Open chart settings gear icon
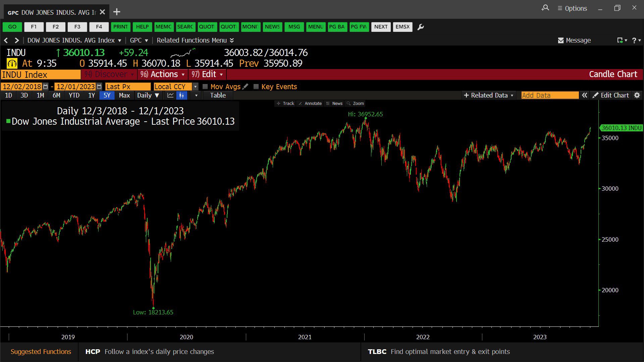The width and height of the screenshot is (644, 362). coord(637,96)
